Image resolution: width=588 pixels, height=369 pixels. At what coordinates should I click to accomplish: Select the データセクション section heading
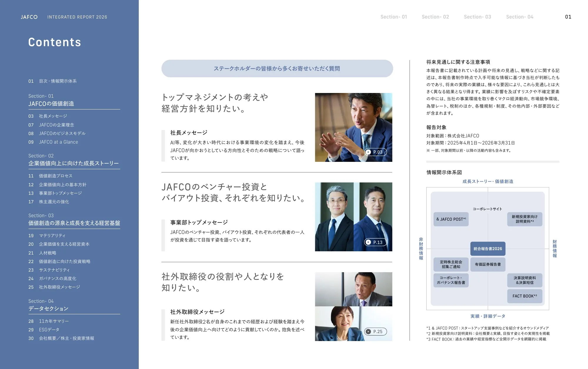pyautogui.click(x=48, y=308)
